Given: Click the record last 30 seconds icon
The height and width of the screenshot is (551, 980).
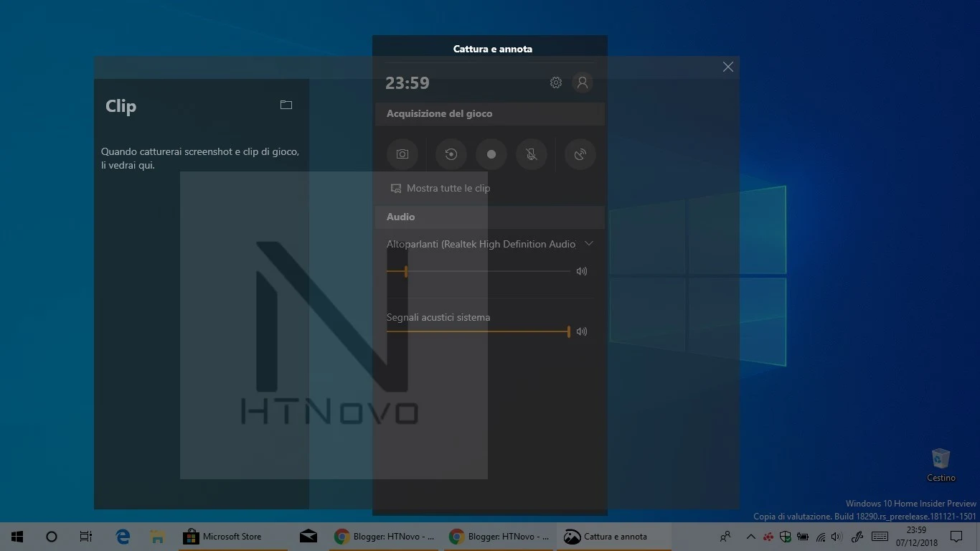Looking at the screenshot, I should (x=451, y=154).
